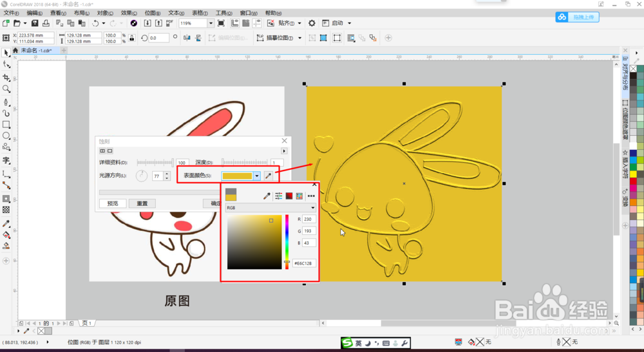Open the 帮助 Help menu
Screen dimensions: 644x352
[273, 13]
